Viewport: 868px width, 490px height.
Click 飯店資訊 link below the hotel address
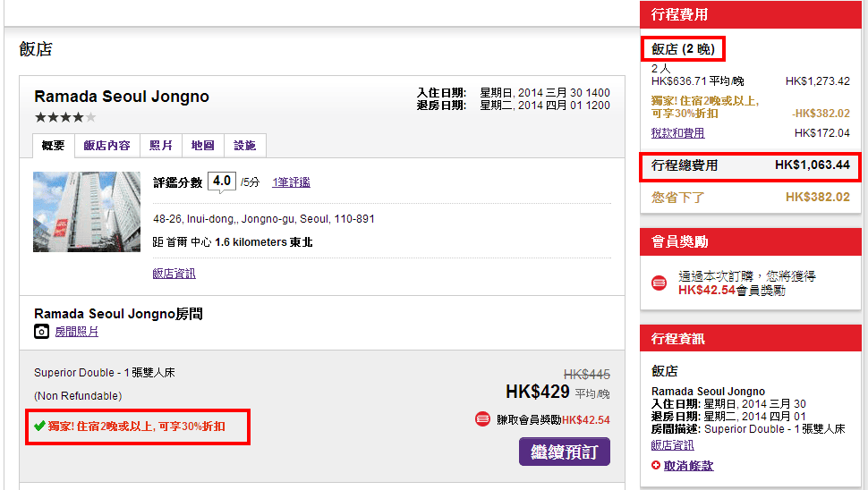tap(174, 274)
